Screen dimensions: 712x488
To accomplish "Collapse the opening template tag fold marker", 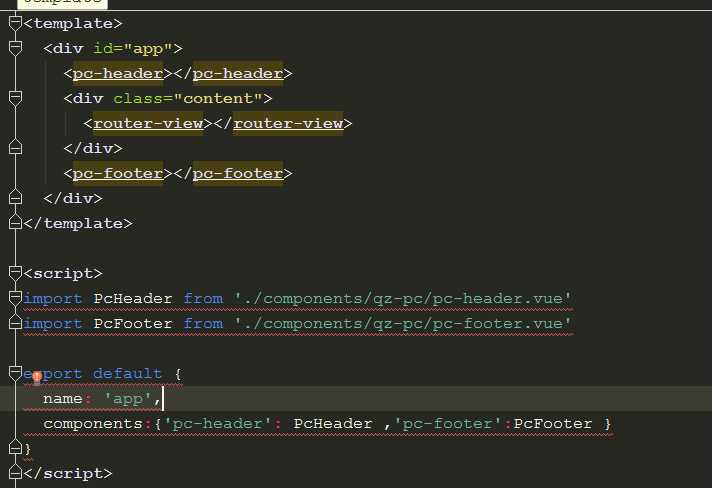I will tap(15, 23).
